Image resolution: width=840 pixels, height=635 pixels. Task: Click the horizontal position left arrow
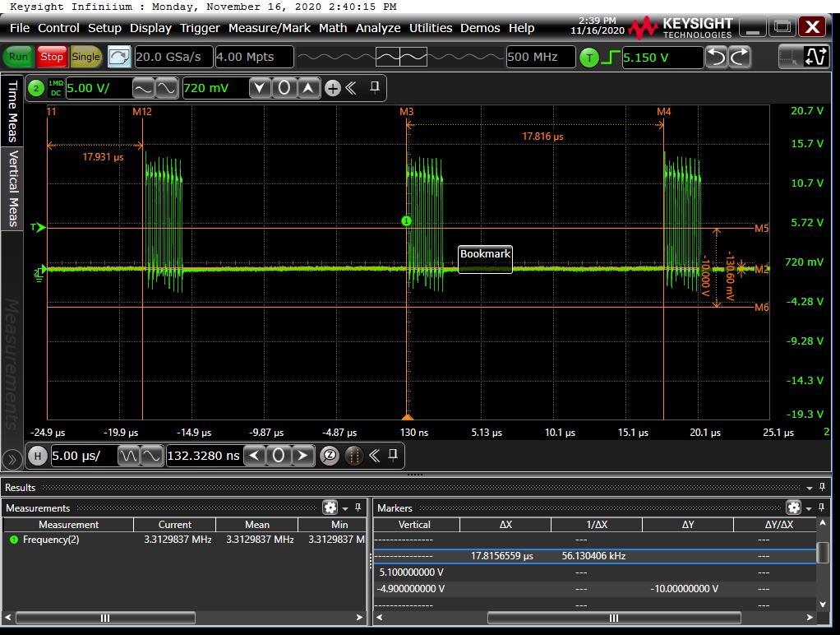coord(255,457)
